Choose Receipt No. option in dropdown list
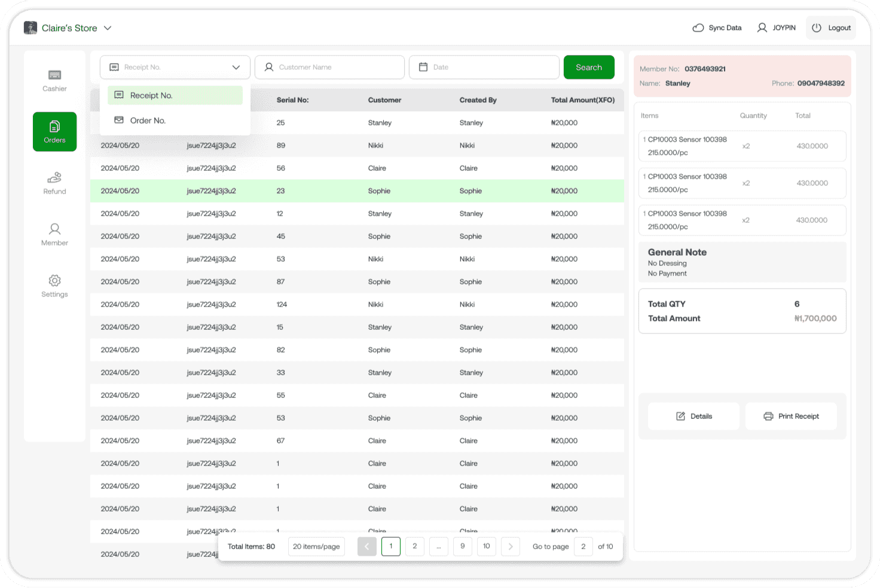This screenshot has width=880, height=588. (x=175, y=95)
